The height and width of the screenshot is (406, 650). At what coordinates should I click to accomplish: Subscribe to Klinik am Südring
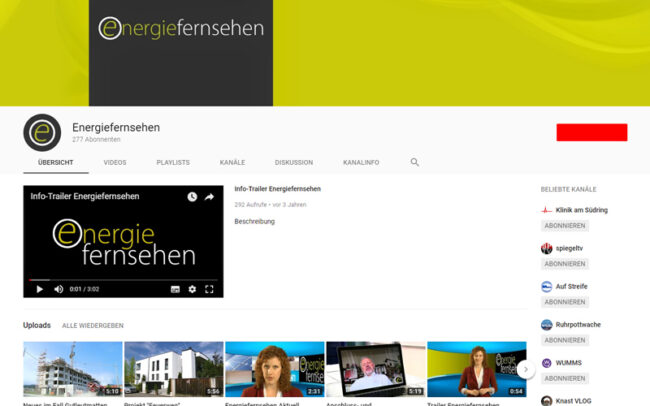point(565,226)
